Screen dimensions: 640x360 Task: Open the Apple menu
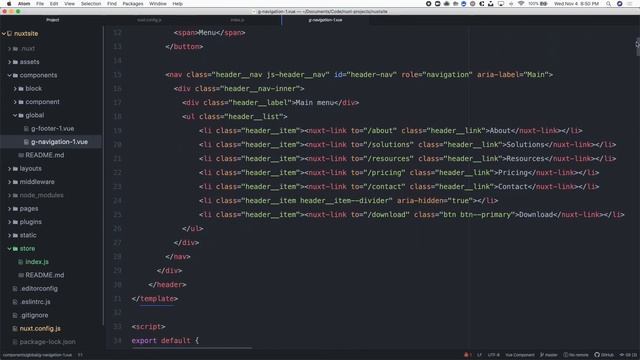click(x=9, y=4)
